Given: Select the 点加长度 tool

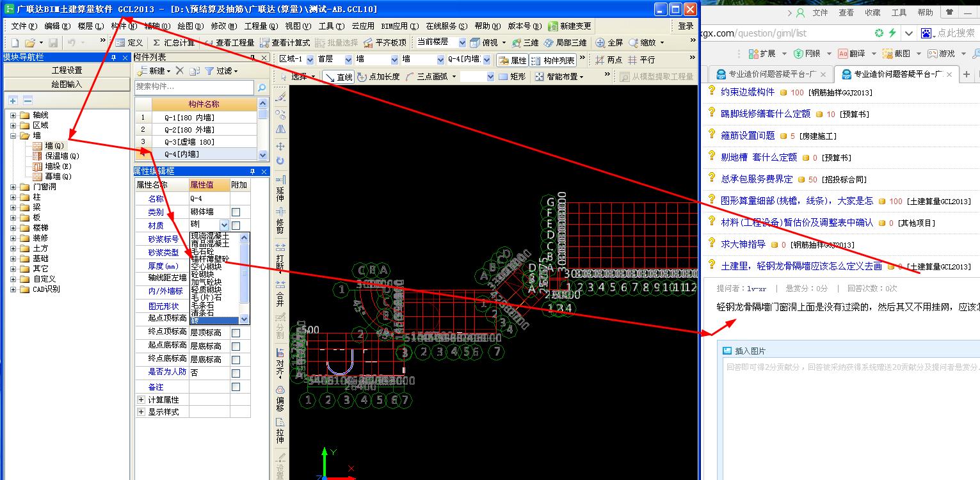Looking at the screenshot, I should 379,76.
